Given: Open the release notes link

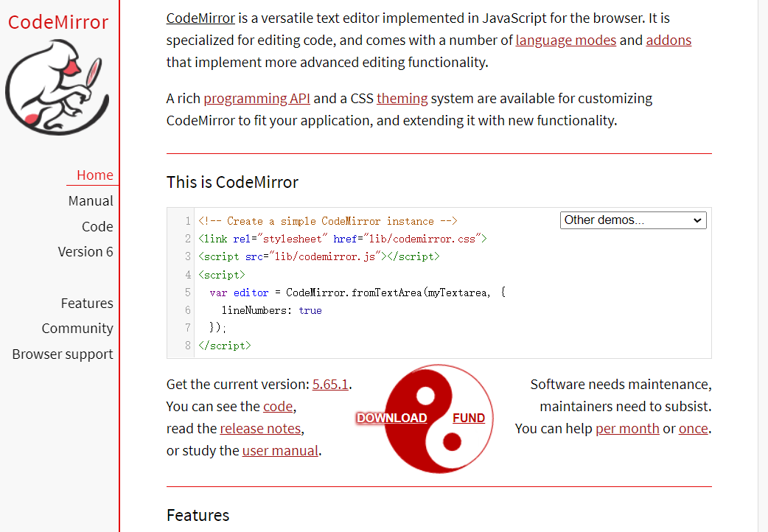Looking at the screenshot, I should 260,429.
